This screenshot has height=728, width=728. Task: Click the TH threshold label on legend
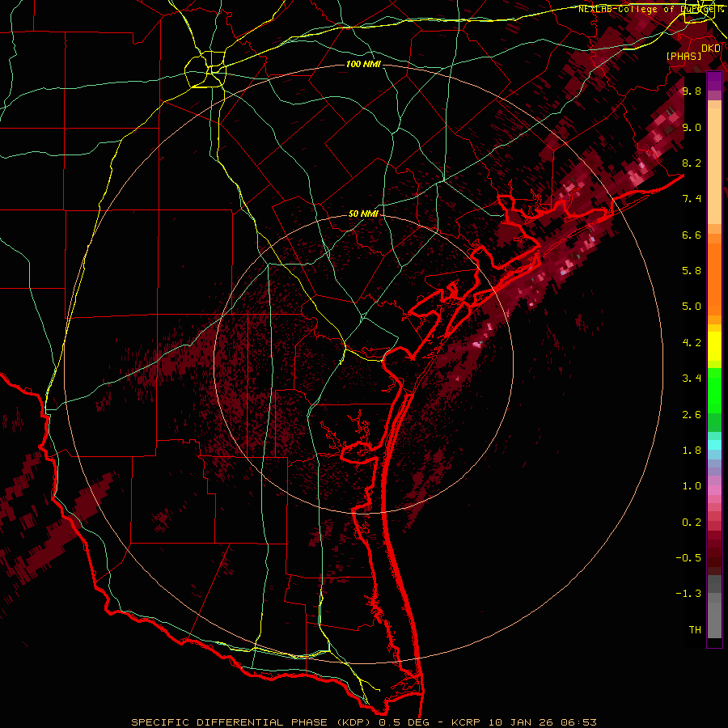click(x=695, y=630)
